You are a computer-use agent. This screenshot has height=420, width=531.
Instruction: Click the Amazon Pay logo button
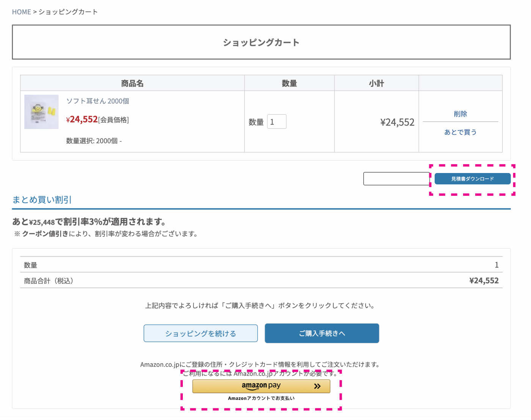coord(261,386)
